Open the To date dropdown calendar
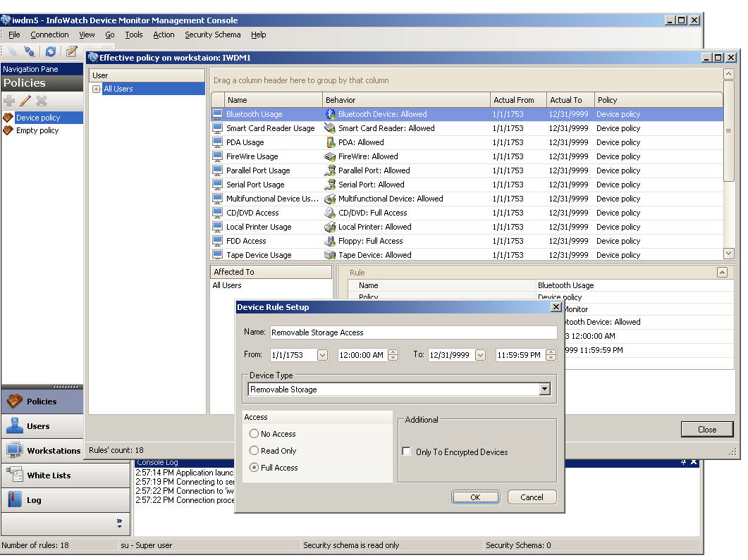Viewport: 748px width, 560px height. (480, 354)
